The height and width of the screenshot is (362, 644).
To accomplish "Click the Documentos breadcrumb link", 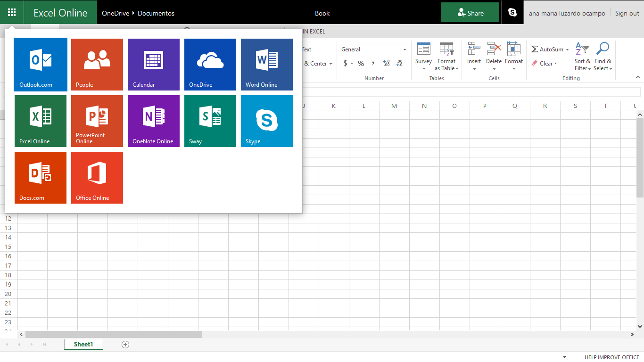I will [x=156, y=13].
